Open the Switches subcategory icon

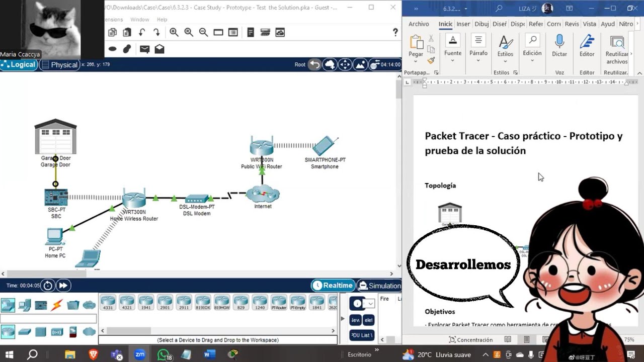click(x=25, y=332)
